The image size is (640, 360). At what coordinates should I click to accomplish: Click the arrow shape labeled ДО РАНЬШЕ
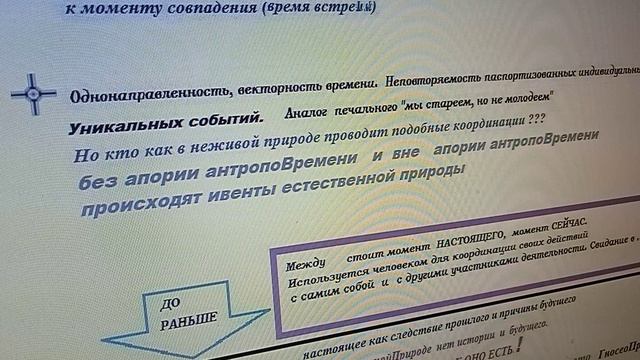186,319
